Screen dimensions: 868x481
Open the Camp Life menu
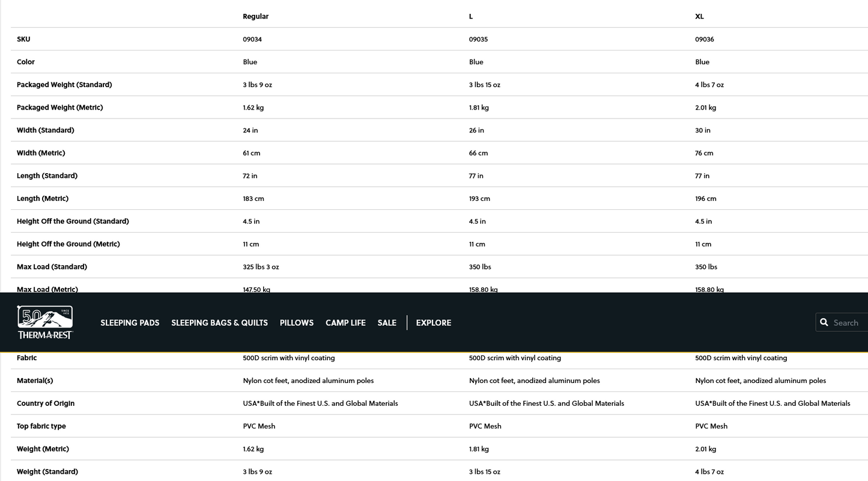(x=345, y=323)
